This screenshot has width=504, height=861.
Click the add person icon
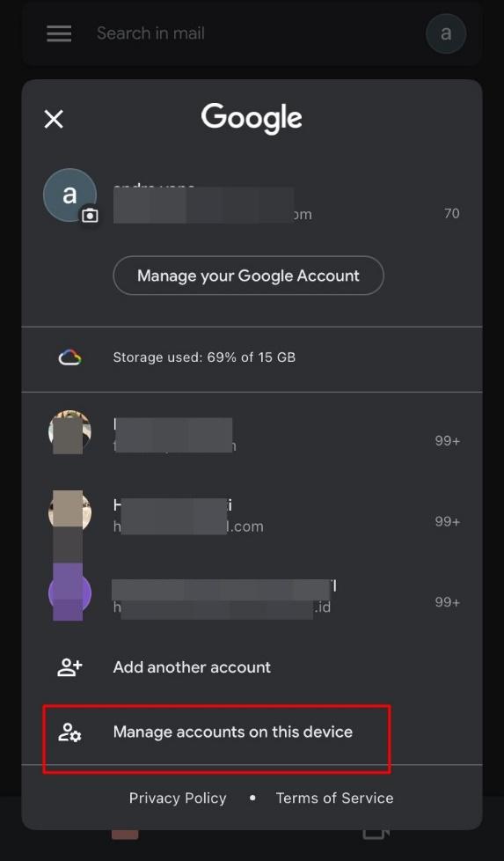(x=69, y=667)
